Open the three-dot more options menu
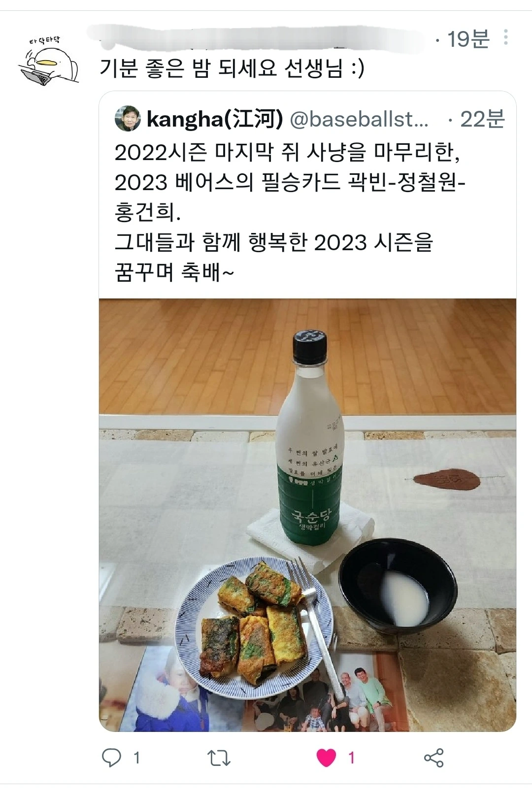Viewport: 532px width, 793px height. [x=505, y=37]
